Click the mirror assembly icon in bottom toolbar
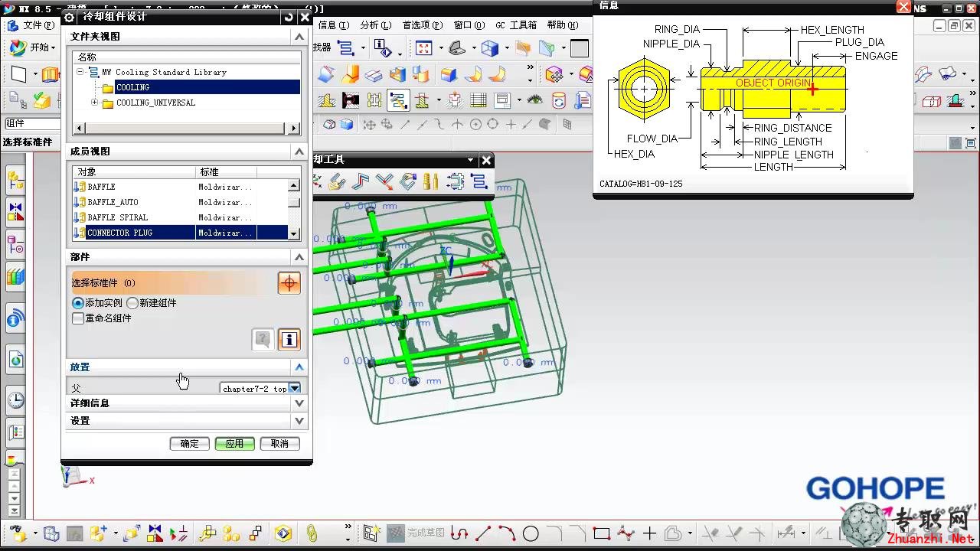Screen dimensions: 980x551 pyautogui.click(x=155, y=533)
